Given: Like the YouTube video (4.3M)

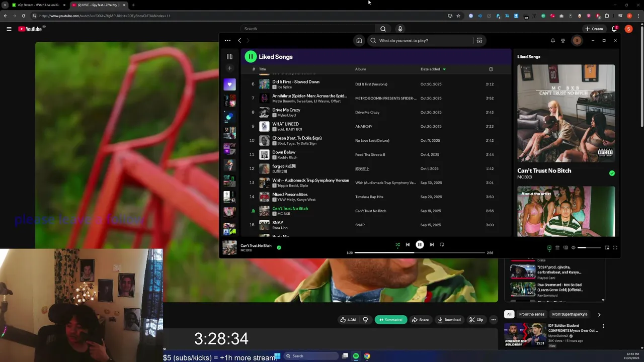Looking at the screenshot, I should [348, 320].
